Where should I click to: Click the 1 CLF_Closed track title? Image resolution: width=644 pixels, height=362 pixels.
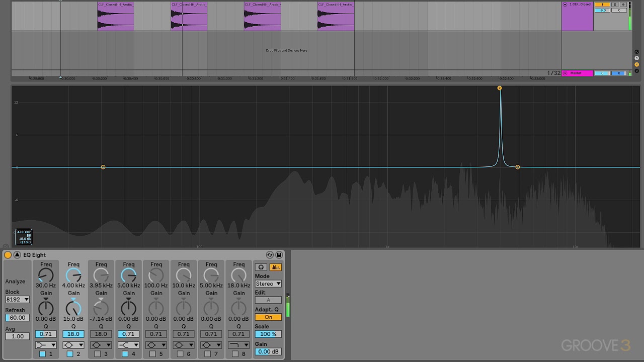pos(580,5)
